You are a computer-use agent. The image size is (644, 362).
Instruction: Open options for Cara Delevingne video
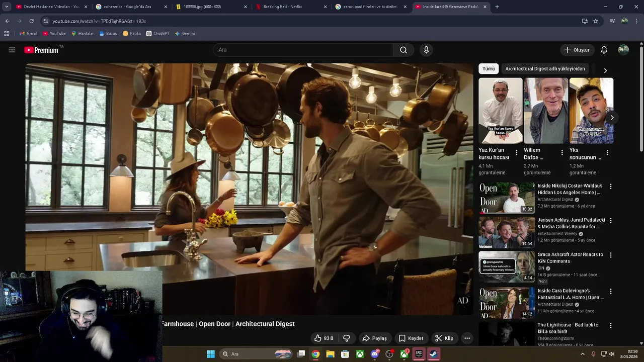point(611,291)
